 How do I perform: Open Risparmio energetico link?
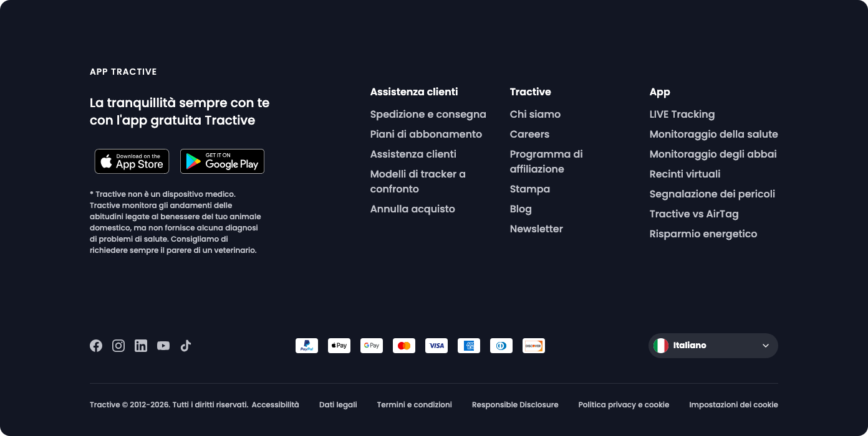(x=703, y=234)
